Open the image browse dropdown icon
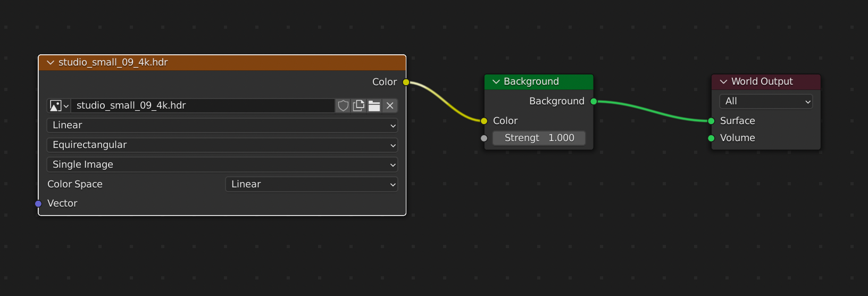 (59, 105)
